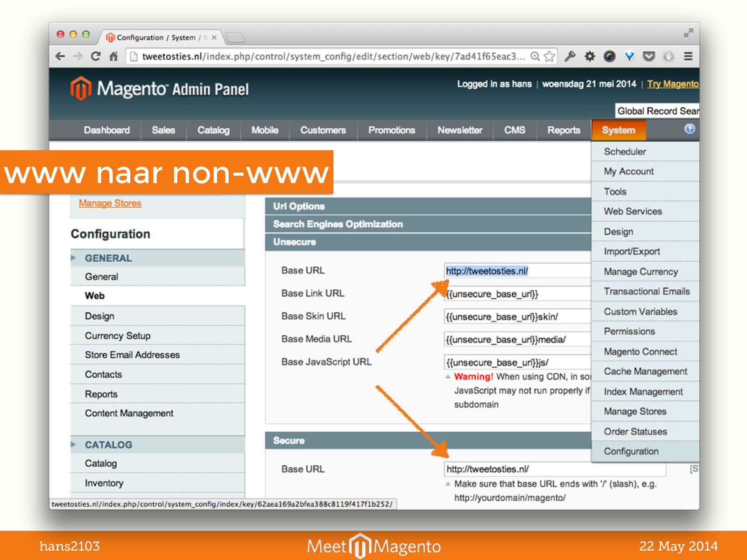Select Design in the System dropdown
The image size is (747, 560).
[x=645, y=231]
